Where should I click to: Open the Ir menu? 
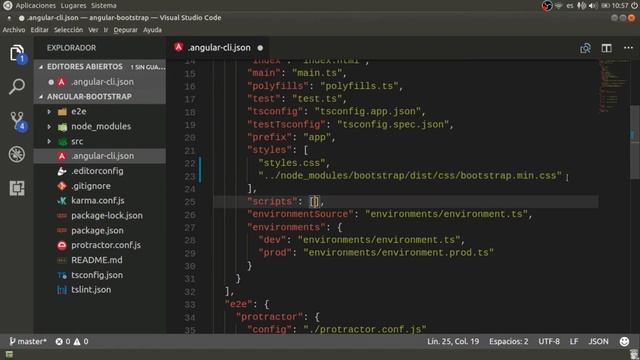coord(106,30)
